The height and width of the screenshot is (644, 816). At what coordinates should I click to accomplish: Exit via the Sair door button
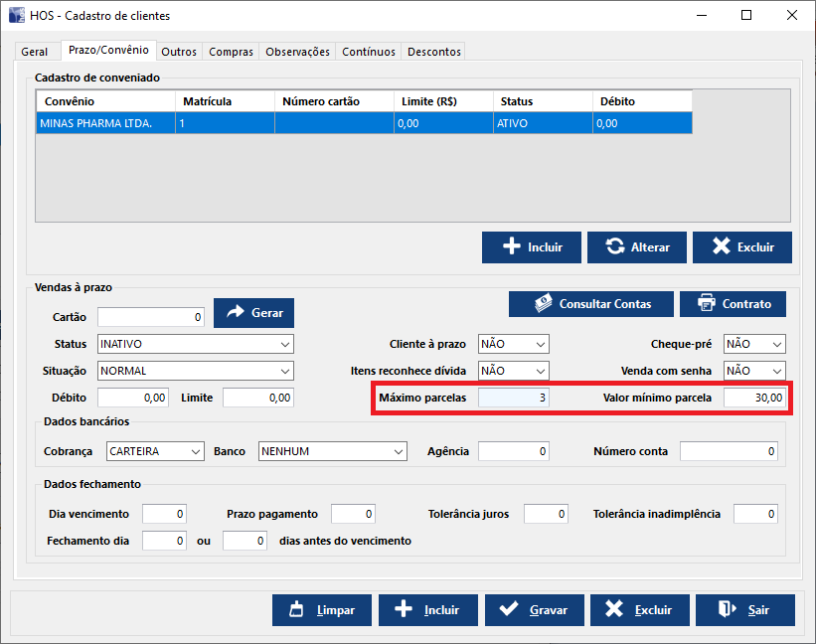pyautogui.click(x=744, y=610)
